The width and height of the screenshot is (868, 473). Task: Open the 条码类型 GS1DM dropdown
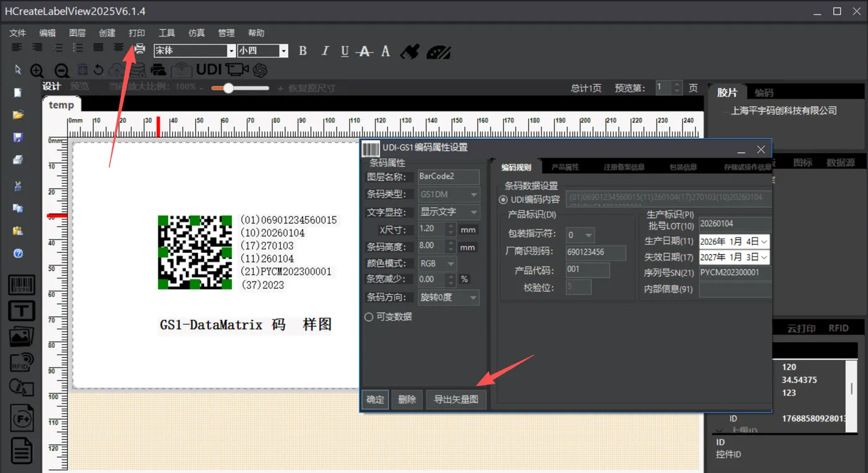click(448, 195)
